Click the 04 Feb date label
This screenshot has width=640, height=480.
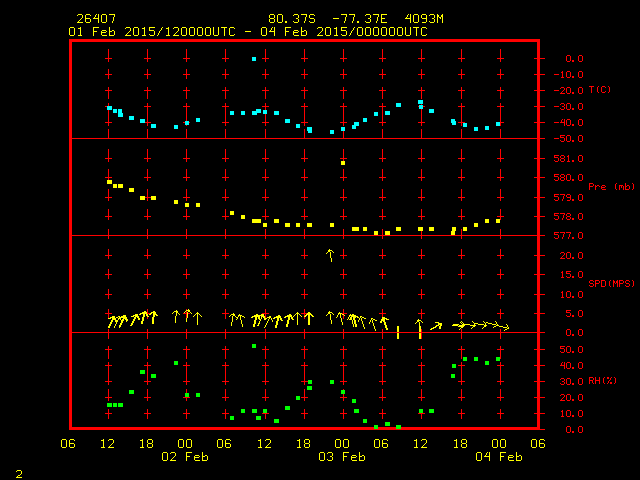coord(499,457)
